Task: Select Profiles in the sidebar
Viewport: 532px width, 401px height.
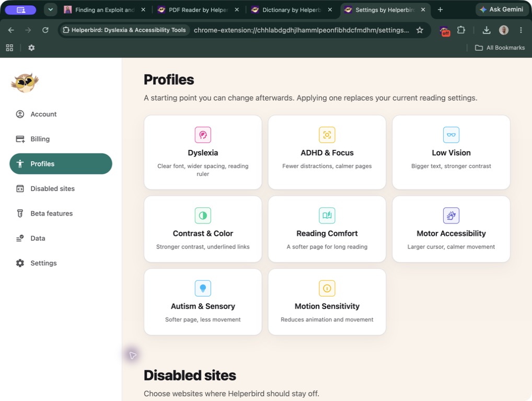Action: pyautogui.click(x=61, y=164)
